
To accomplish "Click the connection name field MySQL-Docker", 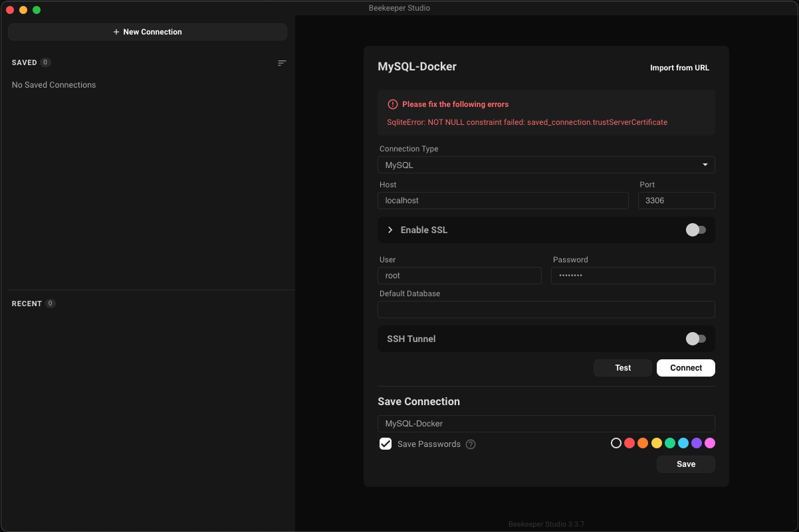I will coord(546,424).
